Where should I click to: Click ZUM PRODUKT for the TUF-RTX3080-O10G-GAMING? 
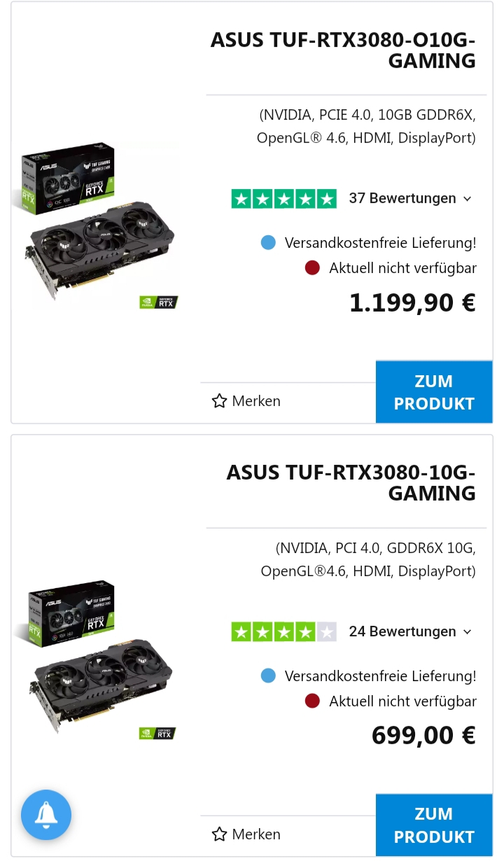434,391
